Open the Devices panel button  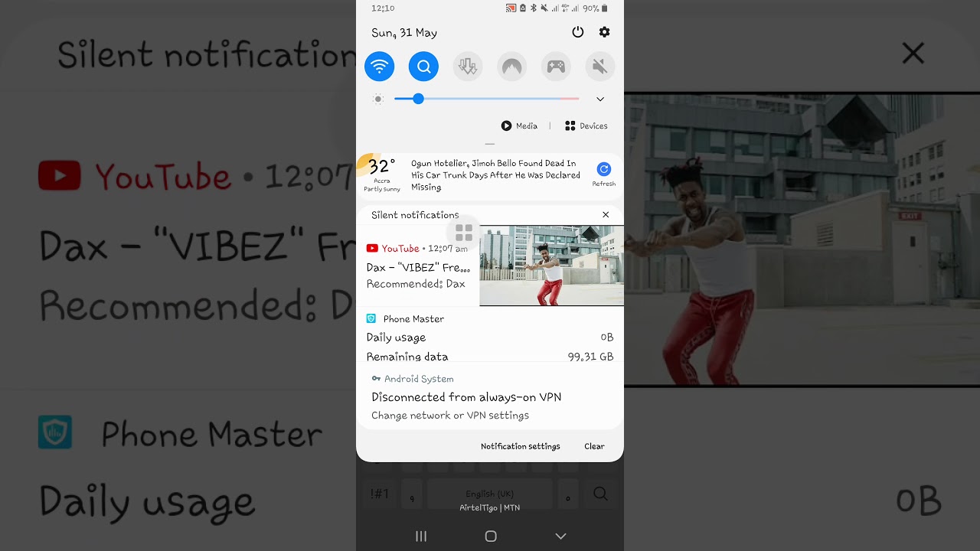pyautogui.click(x=586, y=126)
